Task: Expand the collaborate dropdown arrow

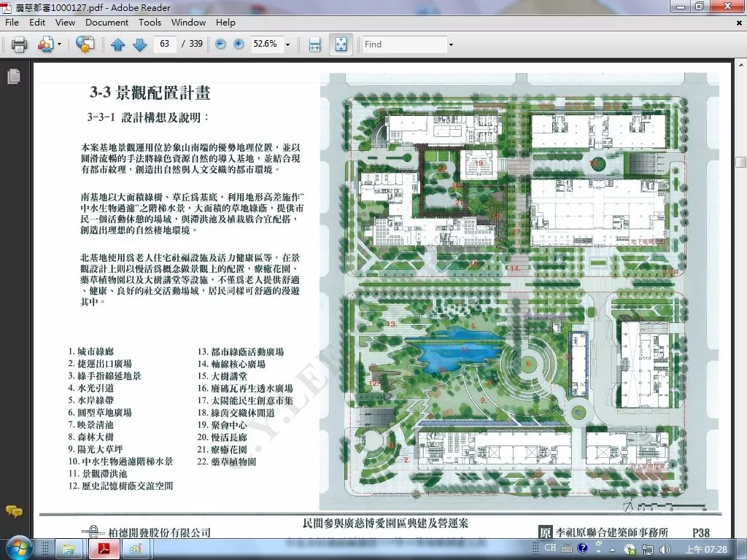Action: pos(60,44)
